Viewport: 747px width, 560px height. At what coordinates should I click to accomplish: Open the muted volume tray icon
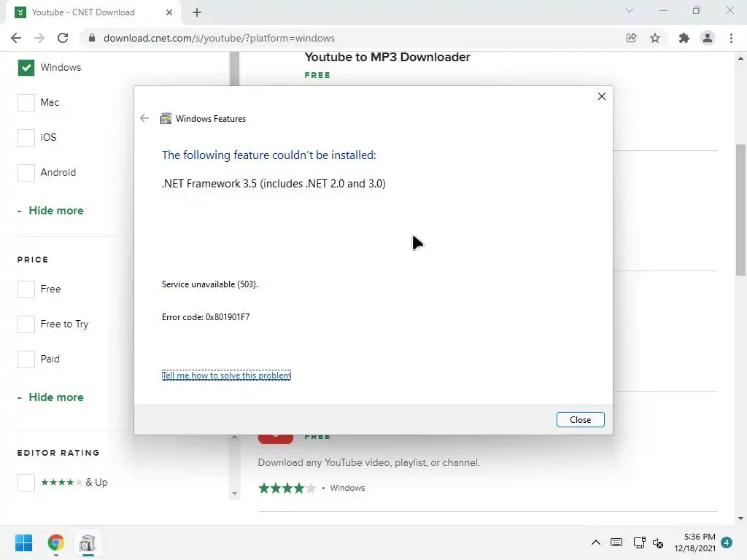(659, 542)
